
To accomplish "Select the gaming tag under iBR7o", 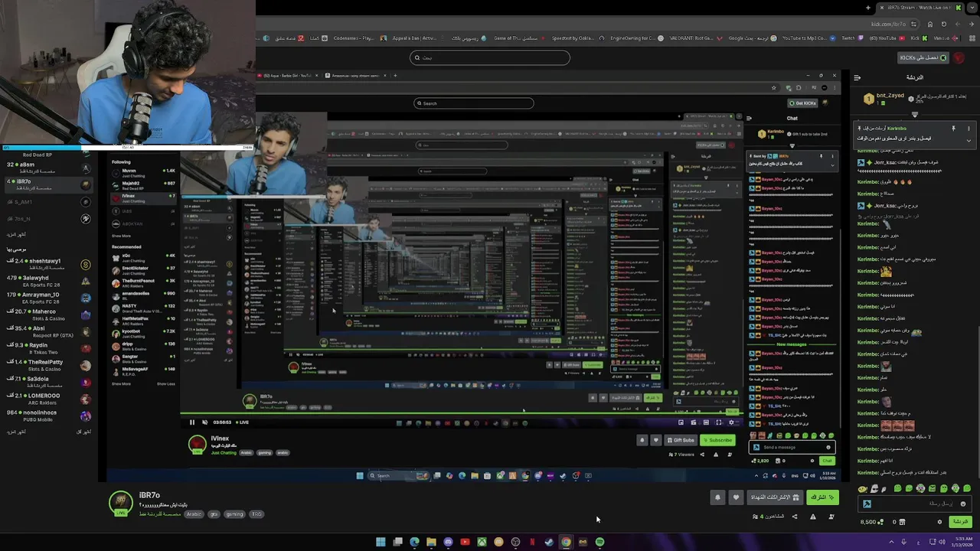I will coord(234,514).
